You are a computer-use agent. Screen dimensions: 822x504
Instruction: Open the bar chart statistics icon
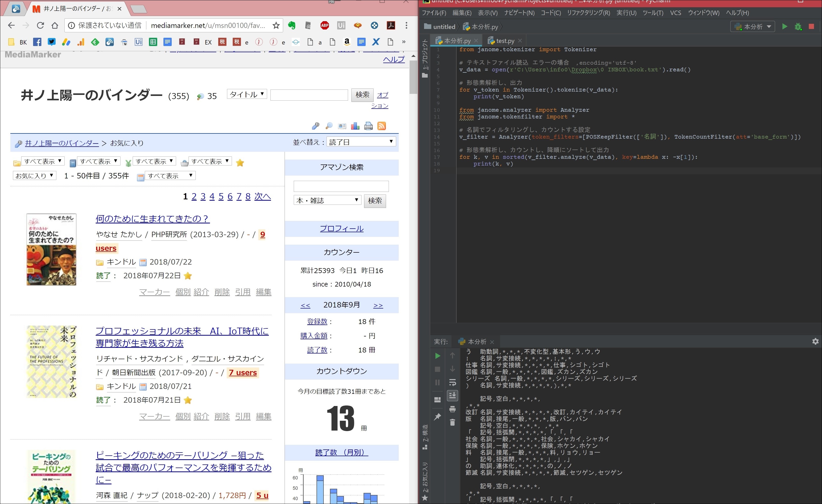(x=355, y=126)
